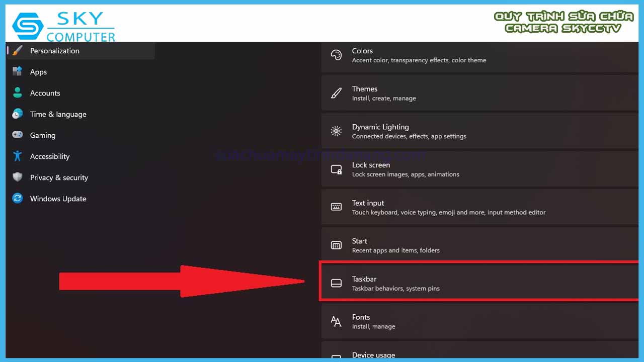Click the Windows Update sync icon
Viewport: 644px width, 362px height.
pyautogui.click(x=18, y=199)
